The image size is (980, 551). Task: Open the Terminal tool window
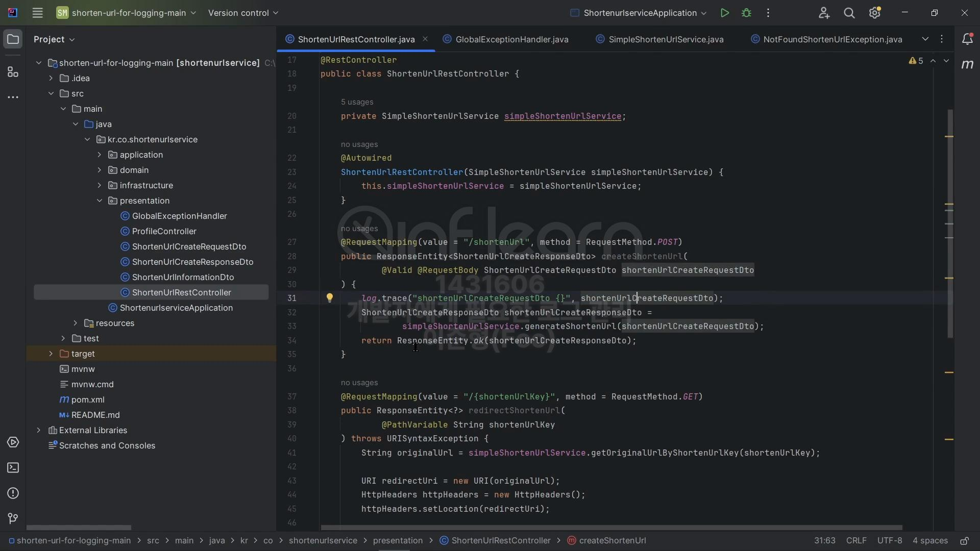(13, 468)
